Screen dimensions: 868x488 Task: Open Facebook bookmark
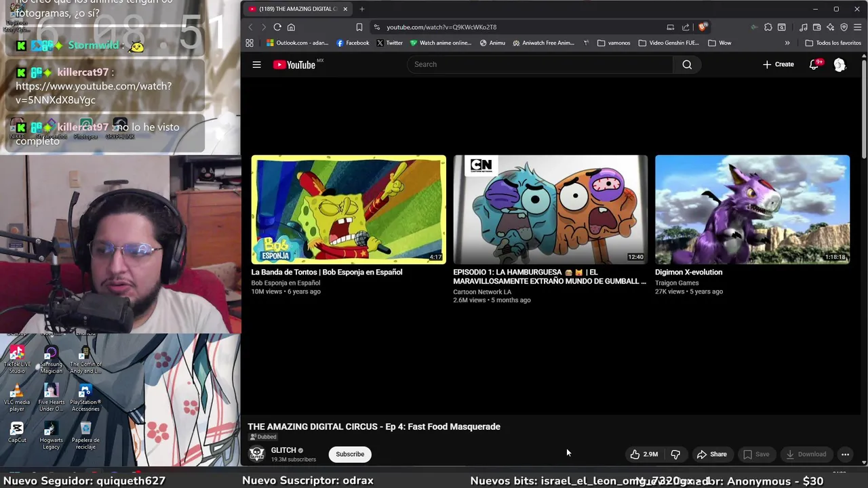(353, 43)
